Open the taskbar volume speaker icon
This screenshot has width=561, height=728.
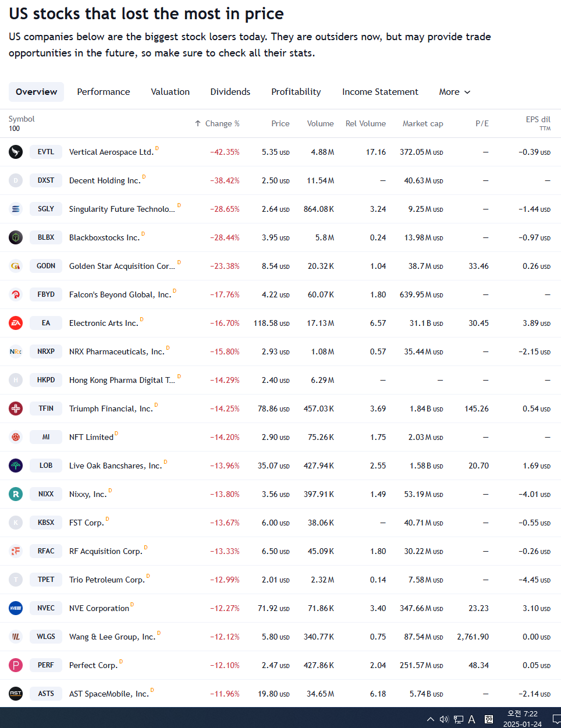[x=444, y=719]
